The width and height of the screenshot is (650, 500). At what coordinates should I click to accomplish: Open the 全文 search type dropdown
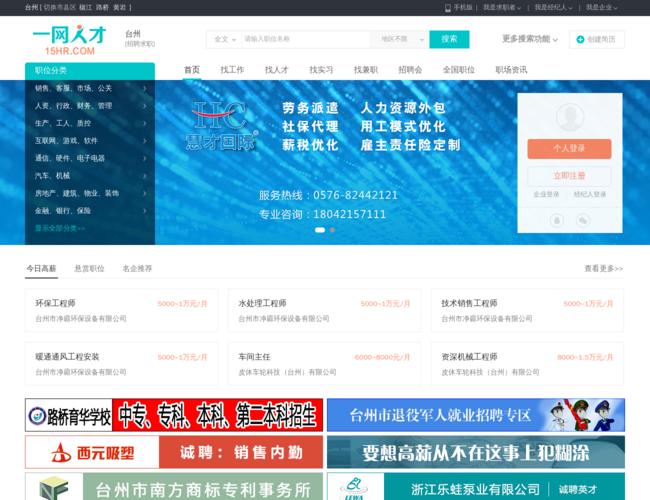[224, 39]
